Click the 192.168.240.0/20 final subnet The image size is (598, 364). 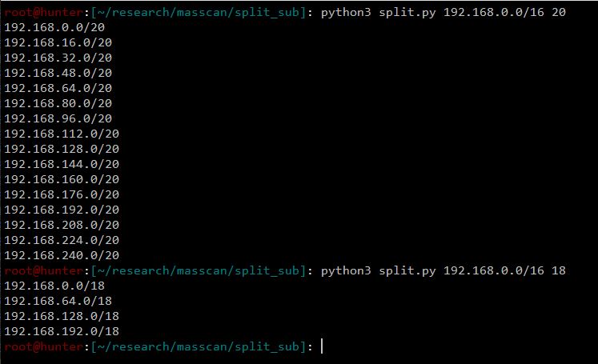[62, 255]
